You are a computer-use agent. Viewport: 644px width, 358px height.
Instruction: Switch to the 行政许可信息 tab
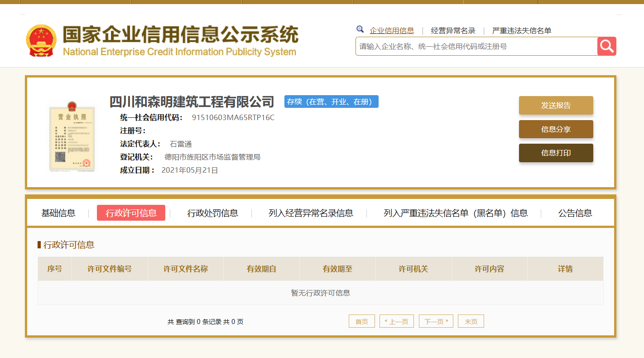pyautogui.click(x=131, y=213)
